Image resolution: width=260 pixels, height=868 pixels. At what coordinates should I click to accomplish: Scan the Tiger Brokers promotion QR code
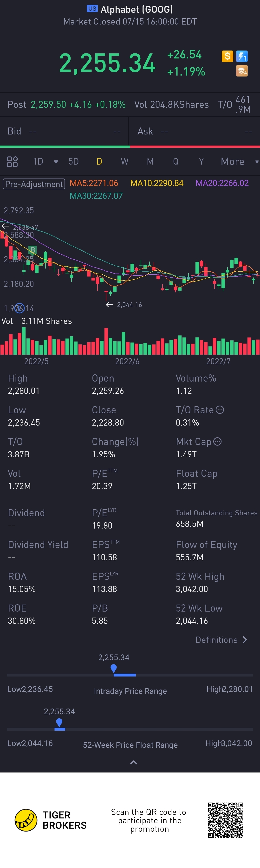pyautogui.click(x=225, y=820)
